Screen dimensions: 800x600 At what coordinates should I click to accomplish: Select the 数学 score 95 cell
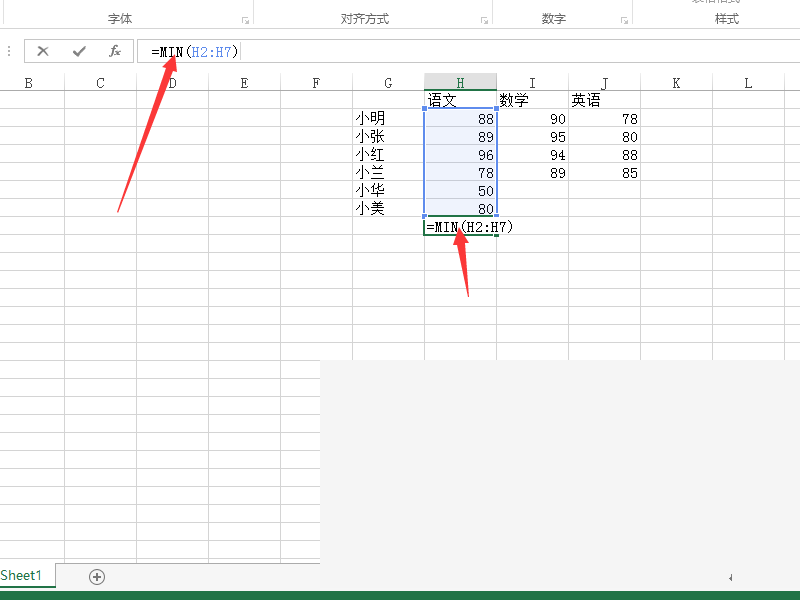(x=532, y=137)
